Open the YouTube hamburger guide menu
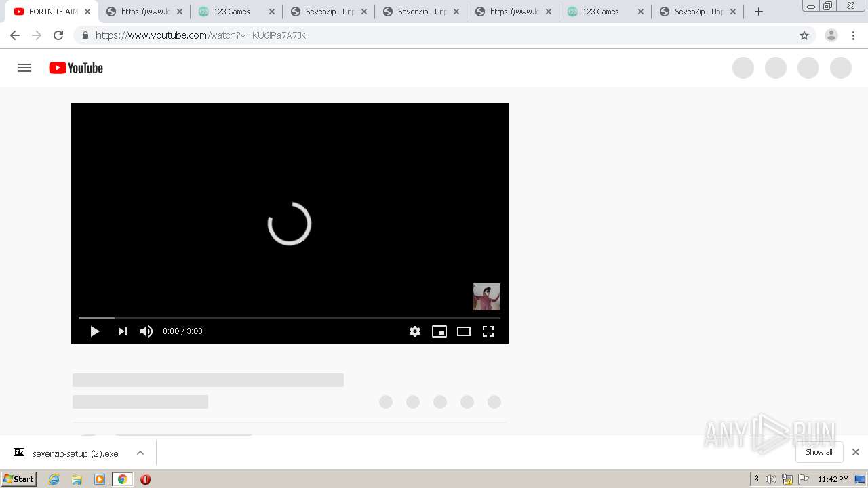The image size is (868, 488). click(x=24, y=68)
